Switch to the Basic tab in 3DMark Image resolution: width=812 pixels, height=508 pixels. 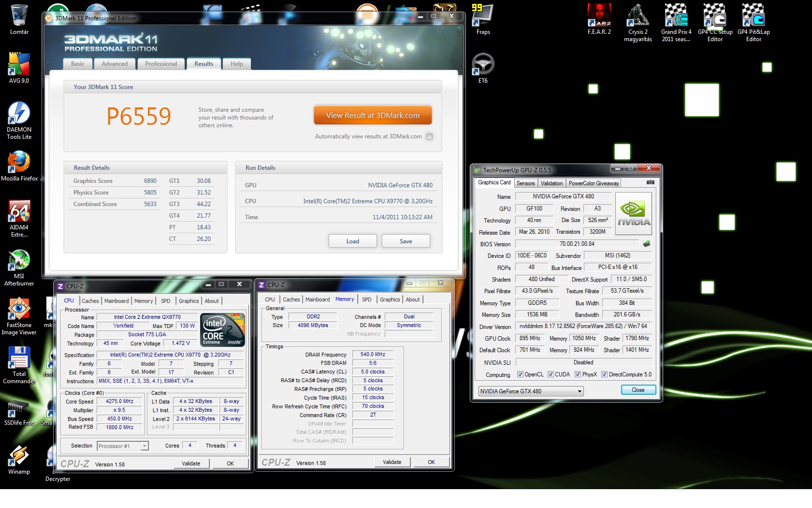point(78,64)
